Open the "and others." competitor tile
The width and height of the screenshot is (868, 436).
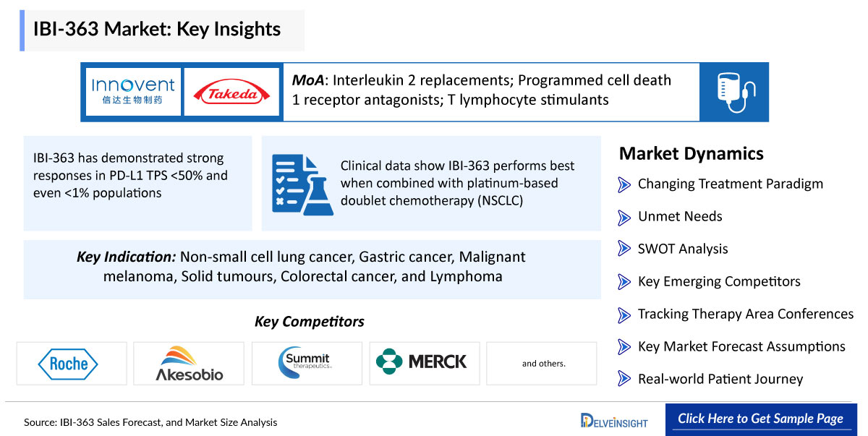(x=542, y=364)
